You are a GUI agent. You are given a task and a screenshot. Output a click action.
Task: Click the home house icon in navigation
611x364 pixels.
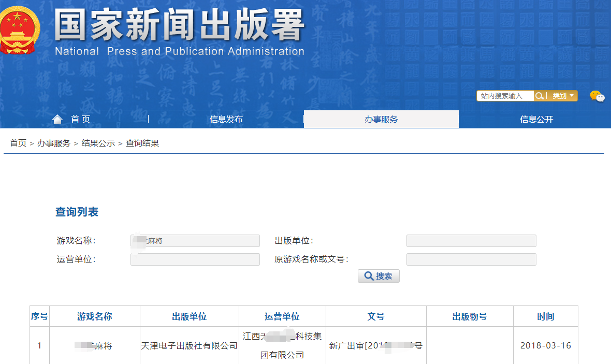pos(57,119)
